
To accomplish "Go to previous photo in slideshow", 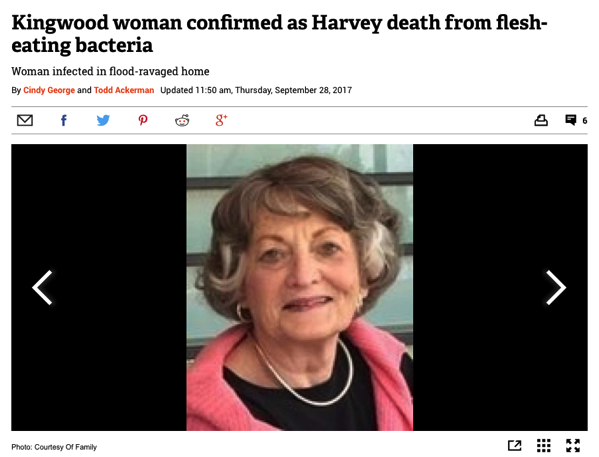I will (42, 287).
